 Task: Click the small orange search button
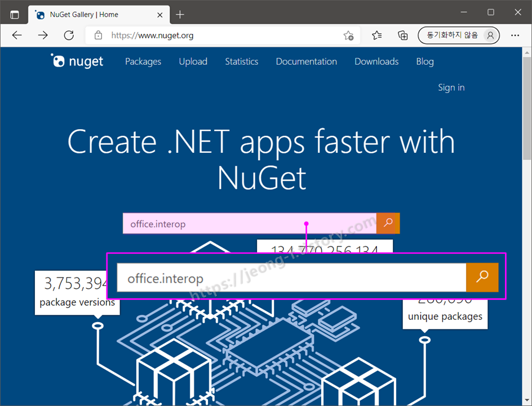[388, 223]
